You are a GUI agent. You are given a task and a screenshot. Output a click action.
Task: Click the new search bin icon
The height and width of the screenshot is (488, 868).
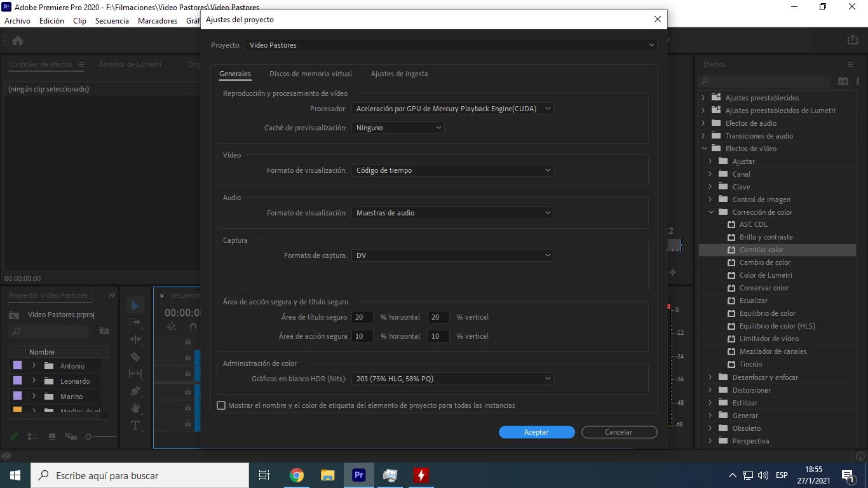104,331
